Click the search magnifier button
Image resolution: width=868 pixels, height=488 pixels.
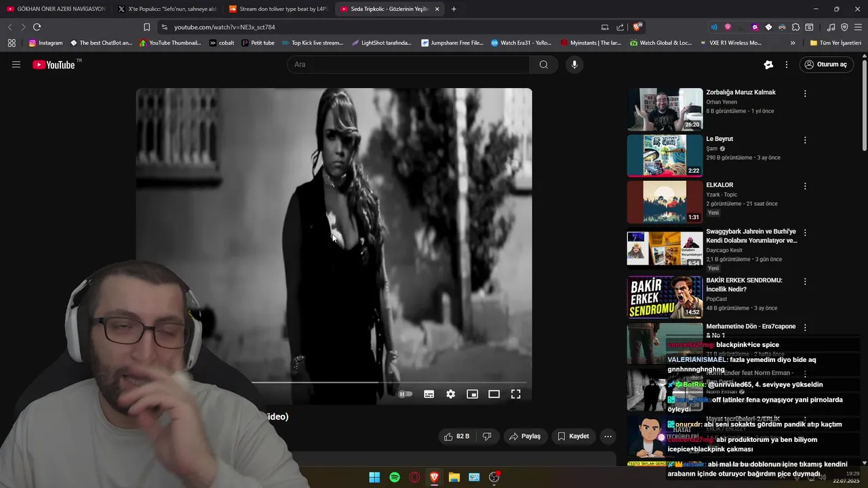point(543,64)
